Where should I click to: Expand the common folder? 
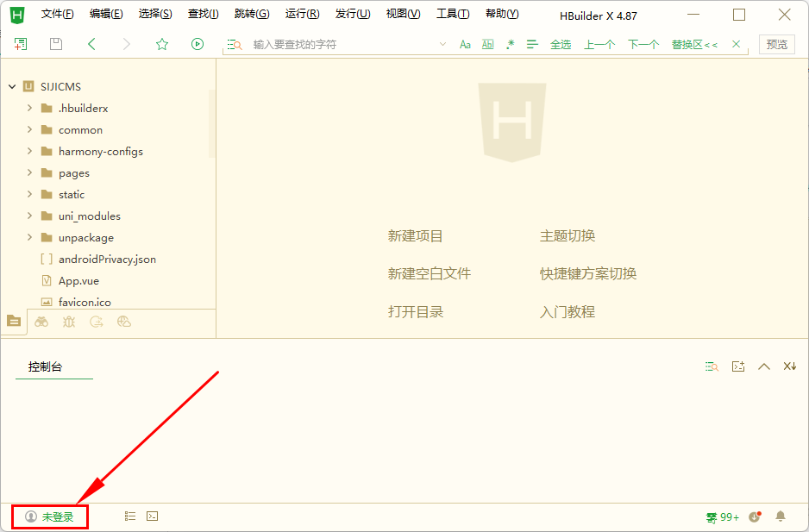(29, 129)
